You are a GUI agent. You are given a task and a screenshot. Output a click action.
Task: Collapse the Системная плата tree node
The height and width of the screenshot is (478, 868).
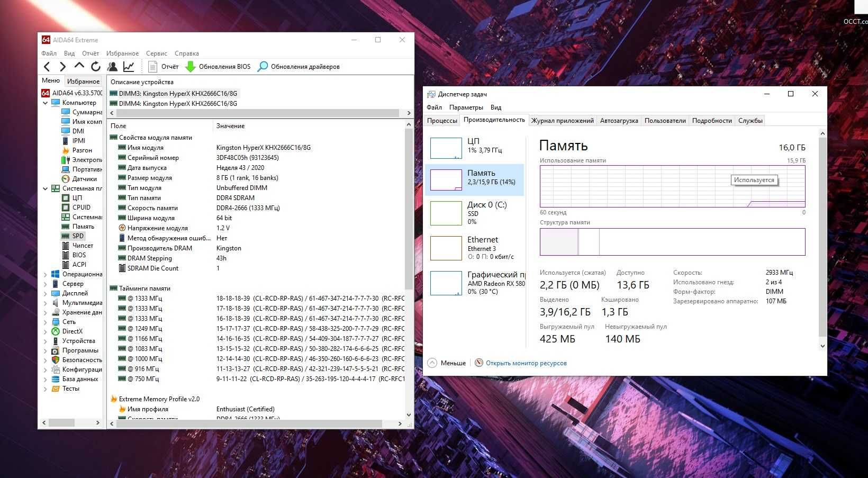45,188
